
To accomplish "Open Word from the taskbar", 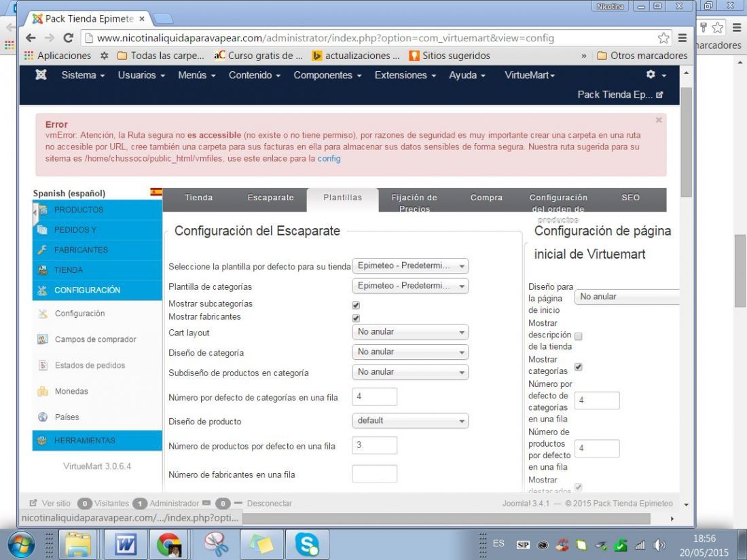I will pyautogui.click(x=126, y=544).
